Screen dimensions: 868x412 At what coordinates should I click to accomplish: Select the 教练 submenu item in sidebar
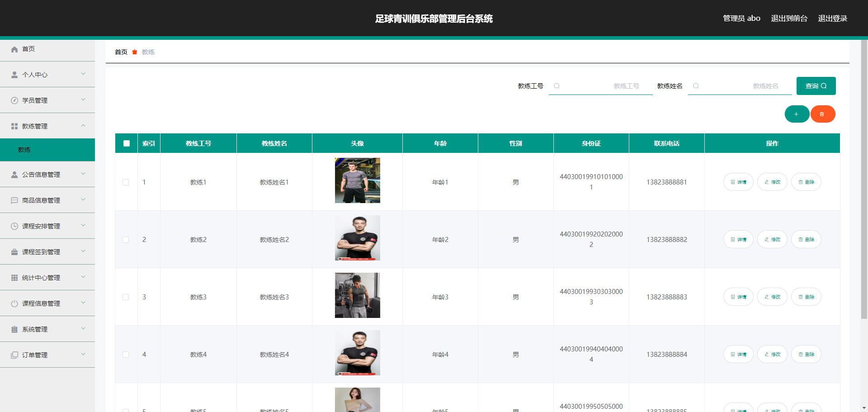point(47,150)
